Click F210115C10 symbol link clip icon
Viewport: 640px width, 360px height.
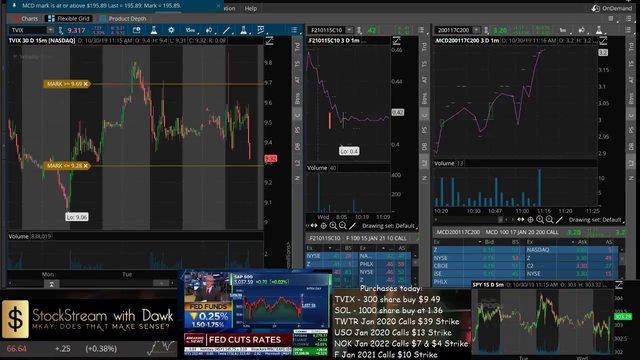point(360,30)
